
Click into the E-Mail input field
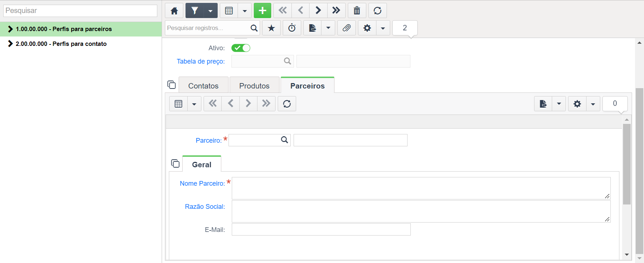[321, 229]
